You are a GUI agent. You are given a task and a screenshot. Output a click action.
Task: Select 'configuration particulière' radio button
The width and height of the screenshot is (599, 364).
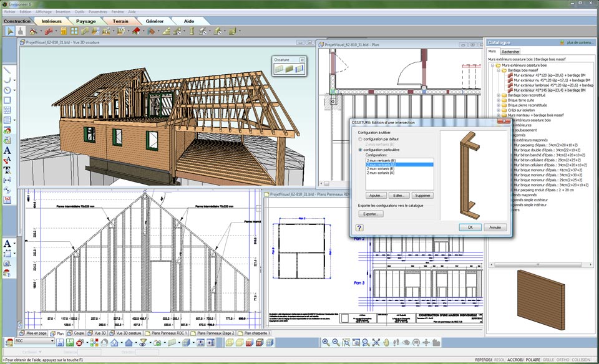[360, 150]
